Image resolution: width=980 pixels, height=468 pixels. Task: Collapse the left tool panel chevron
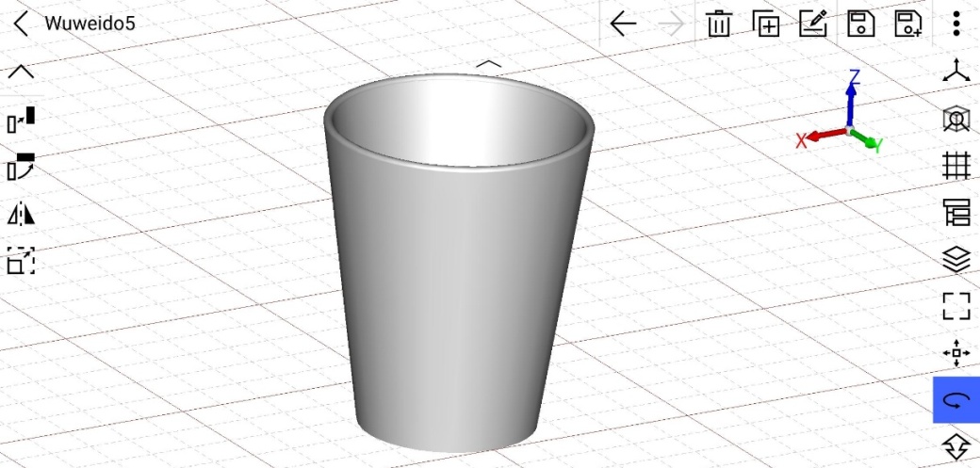[x=21, y=71]
